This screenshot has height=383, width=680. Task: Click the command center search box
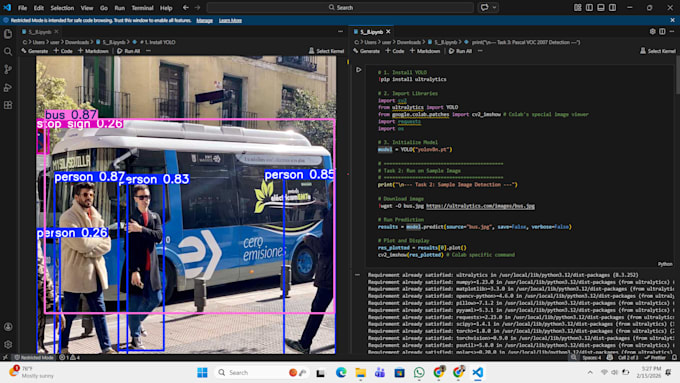click(340, 7)
